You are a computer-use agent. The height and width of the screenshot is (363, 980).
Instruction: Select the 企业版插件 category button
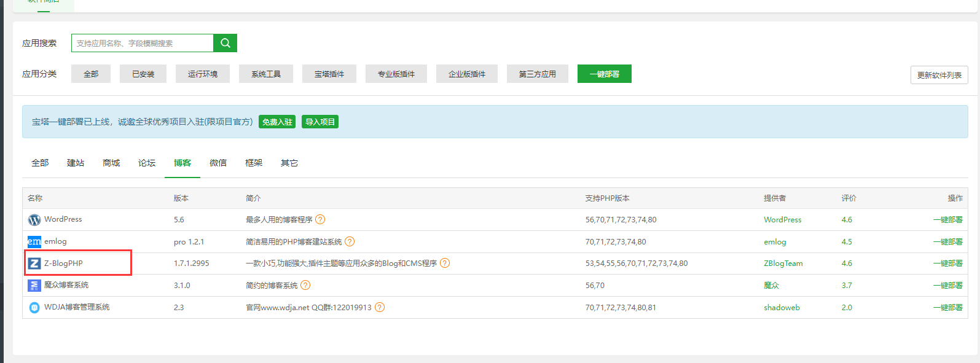point(467,74)
